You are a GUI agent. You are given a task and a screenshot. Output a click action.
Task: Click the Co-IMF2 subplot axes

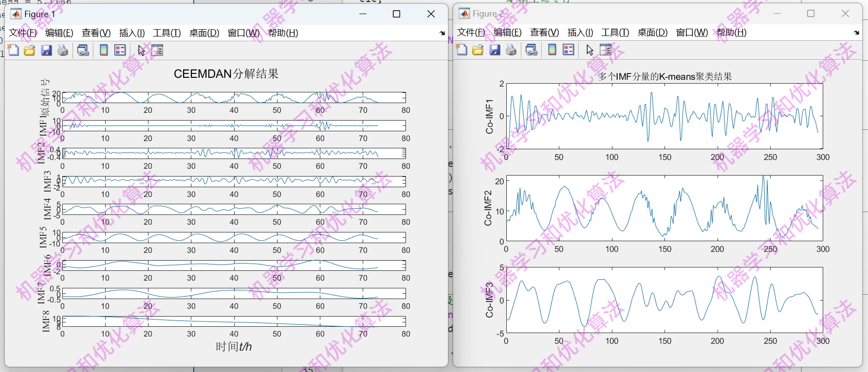665,208
